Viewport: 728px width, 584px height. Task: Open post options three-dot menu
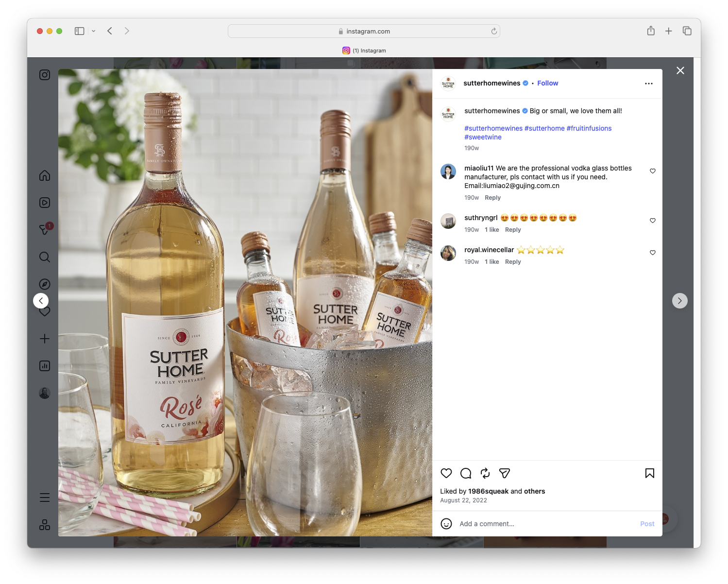coord(649,84)
